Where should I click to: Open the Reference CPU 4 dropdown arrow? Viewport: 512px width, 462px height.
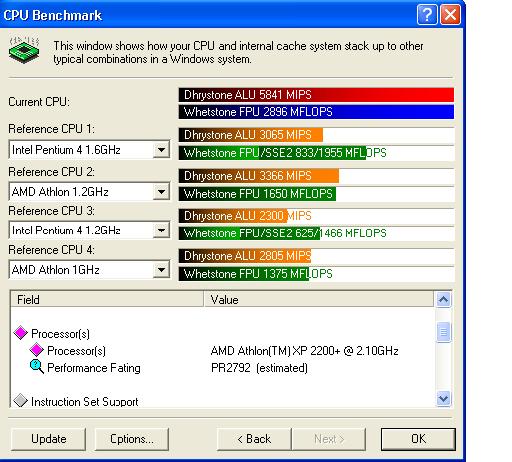tap(161, 270)
